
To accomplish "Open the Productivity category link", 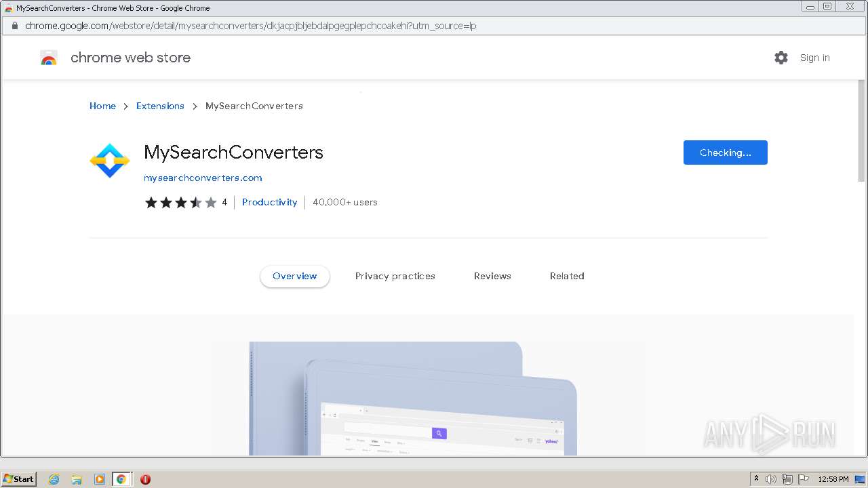I will (x=269, y=202).
